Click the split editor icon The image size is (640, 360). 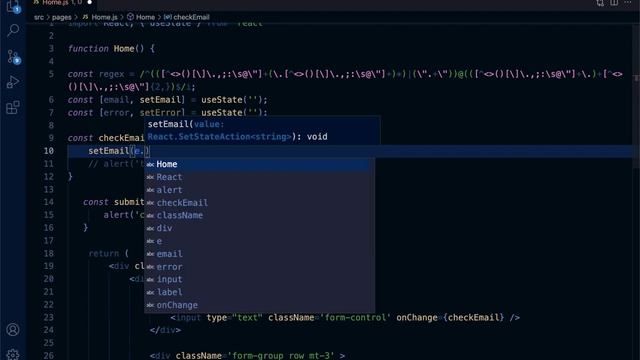point(614,3)
